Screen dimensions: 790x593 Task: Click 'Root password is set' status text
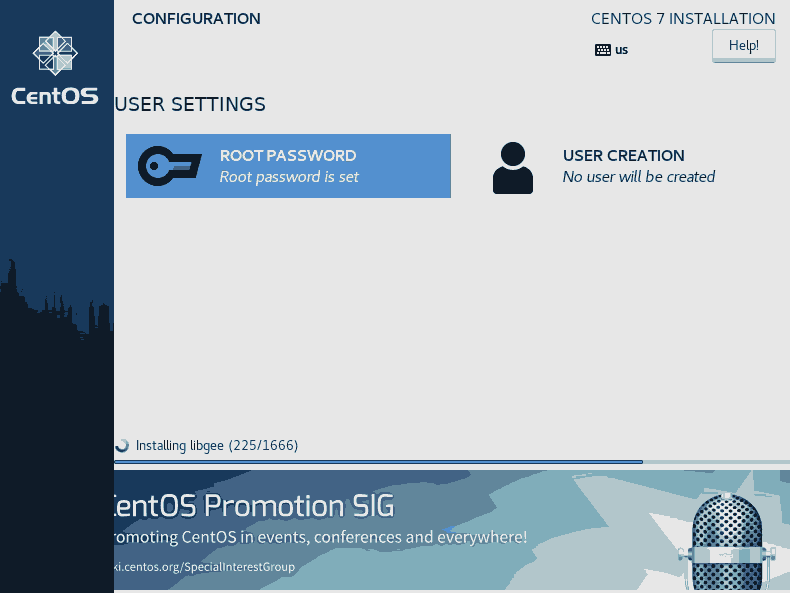pos(289,177)
